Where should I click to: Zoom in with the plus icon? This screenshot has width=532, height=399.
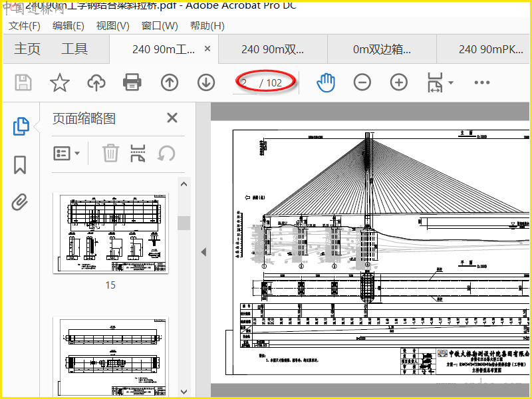[x=398, y=82]
